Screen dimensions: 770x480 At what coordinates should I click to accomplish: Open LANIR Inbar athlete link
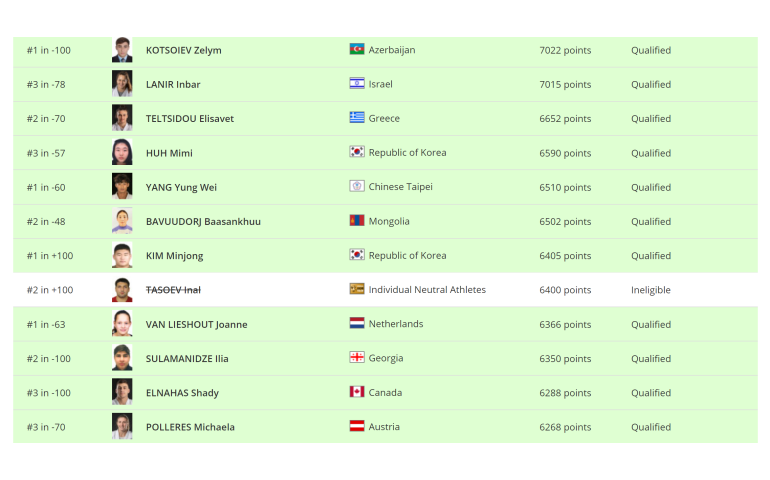[173, 85]
